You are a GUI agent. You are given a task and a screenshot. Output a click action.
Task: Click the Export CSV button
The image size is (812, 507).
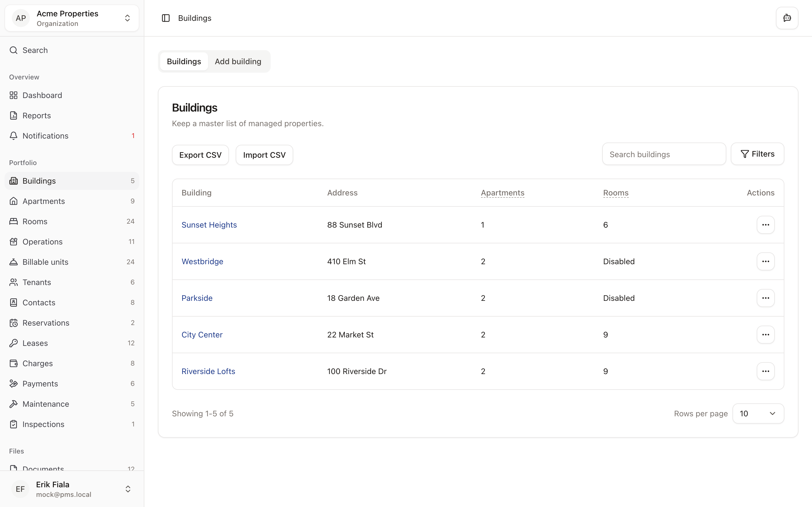pyautogui.click(x=200, y=155)
